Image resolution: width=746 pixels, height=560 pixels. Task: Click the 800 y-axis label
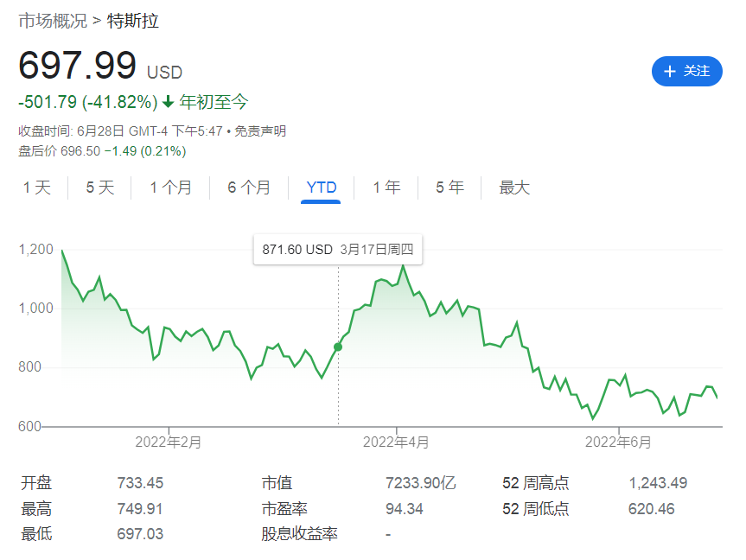(x=30, y=366)
